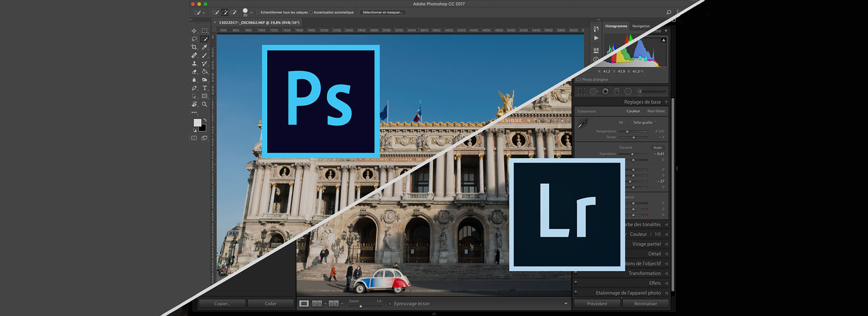Select the Type tool

[x=204, y=88]
